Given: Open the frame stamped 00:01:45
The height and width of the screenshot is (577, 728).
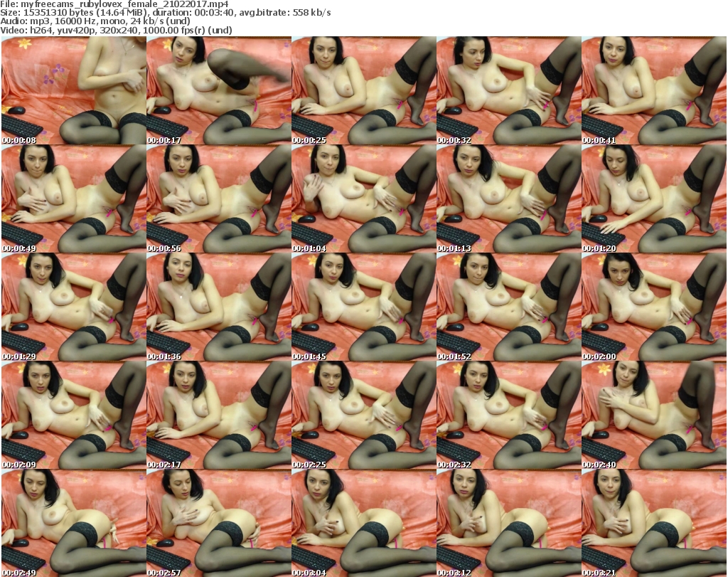Looking at the screenshot, I should [363, 307].
